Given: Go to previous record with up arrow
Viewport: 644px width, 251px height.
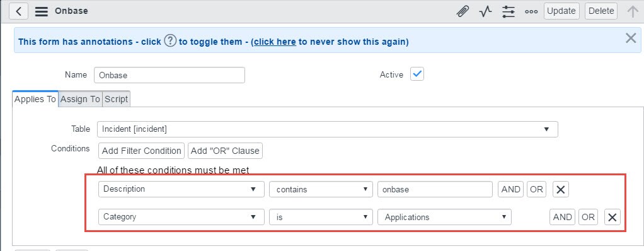Looking at the screenshot, I should coord(633,11).
